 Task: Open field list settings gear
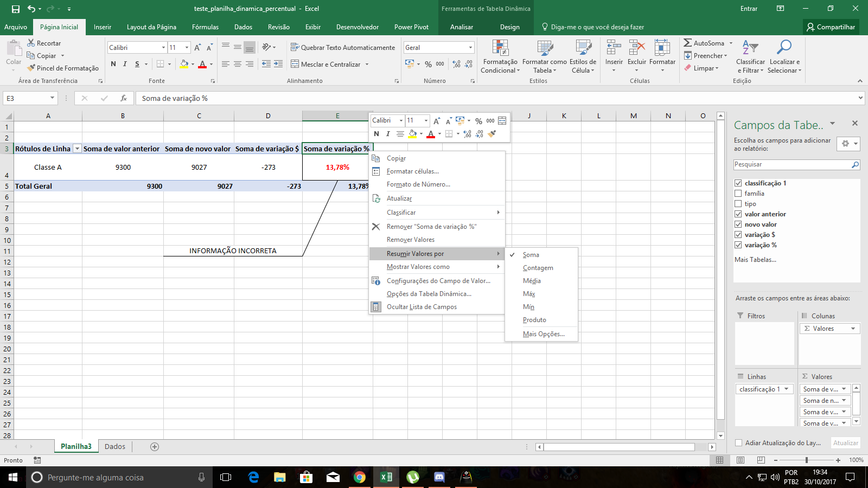[x=848, y=144]
